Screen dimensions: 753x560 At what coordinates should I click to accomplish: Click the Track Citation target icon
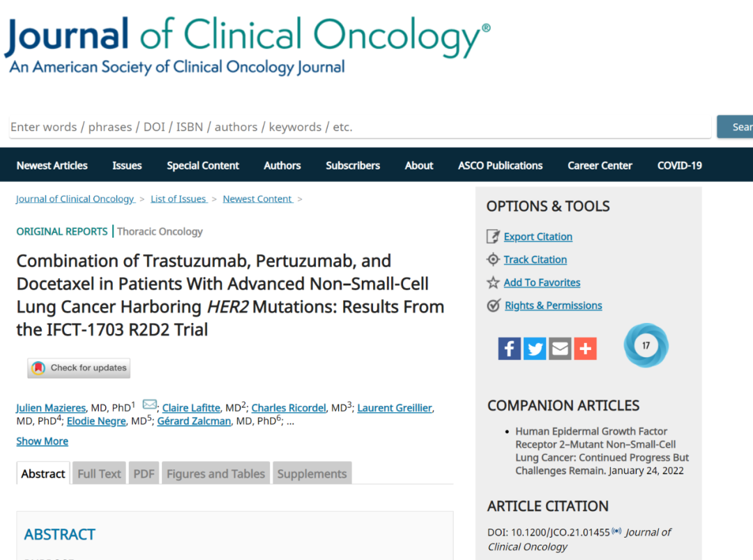pyautogui.click(x=493, y=259)
